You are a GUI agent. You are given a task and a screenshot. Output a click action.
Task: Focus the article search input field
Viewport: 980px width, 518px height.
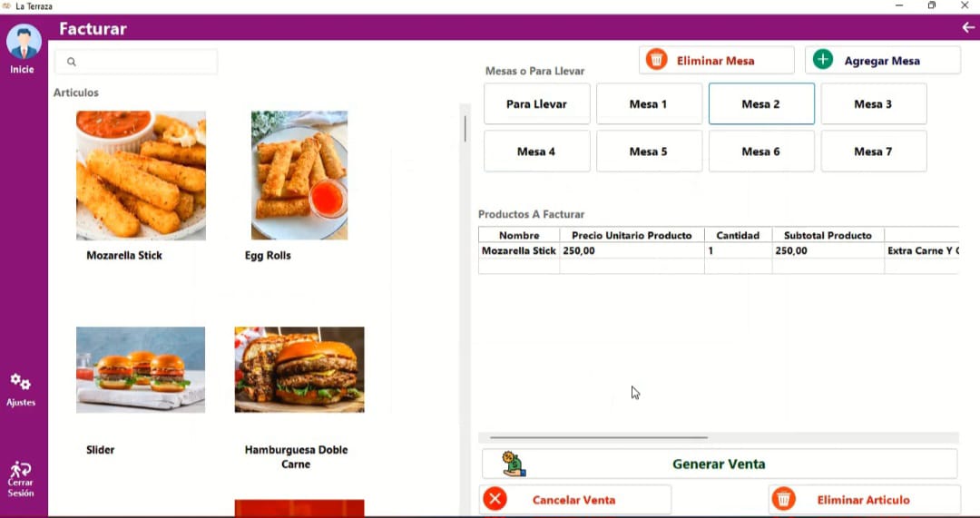[136, 62]
